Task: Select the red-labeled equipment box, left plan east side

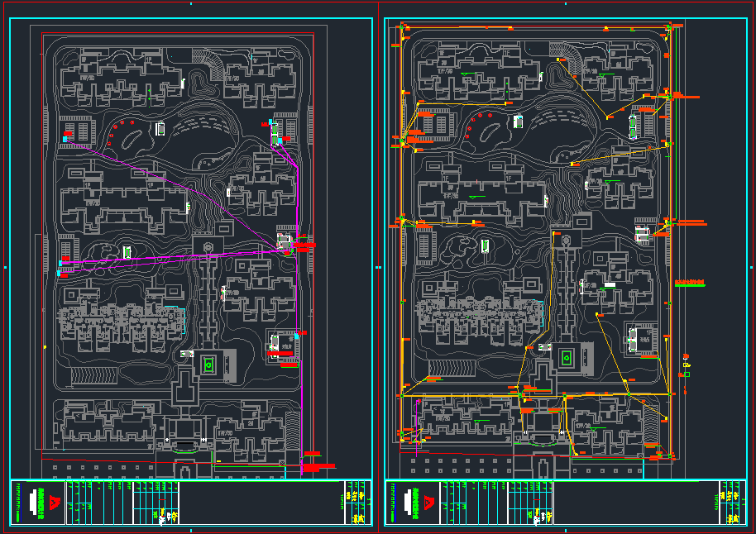Action: pos(286,243)
